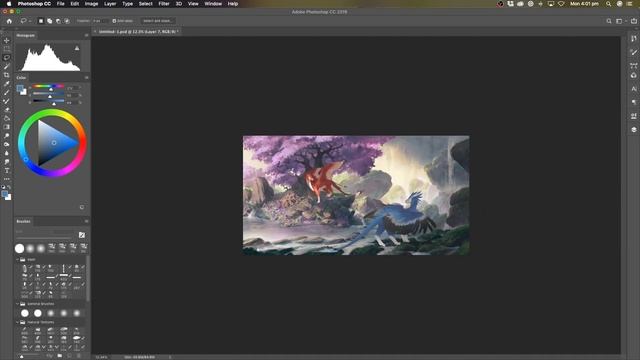Adjust the brightness slider in Color panel
This screenshot has height=360, width=640.
click(x=49, y=102)
